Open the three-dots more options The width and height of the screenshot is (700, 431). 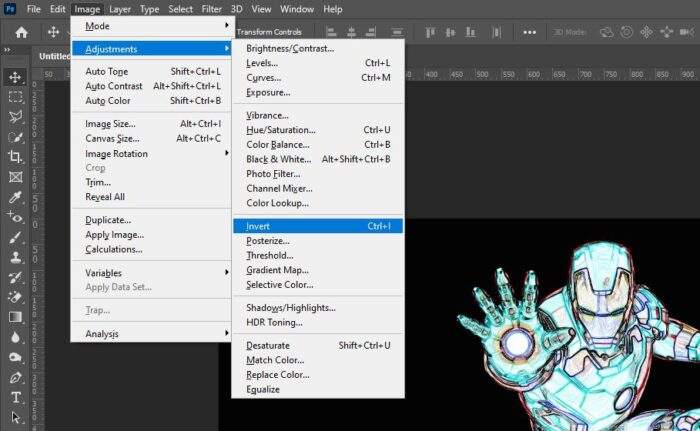[x=529, y=32]
